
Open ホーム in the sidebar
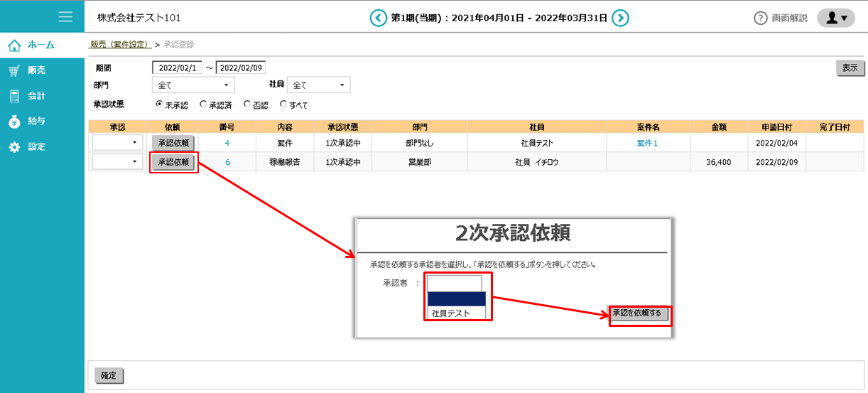click(x=41, y=45)
